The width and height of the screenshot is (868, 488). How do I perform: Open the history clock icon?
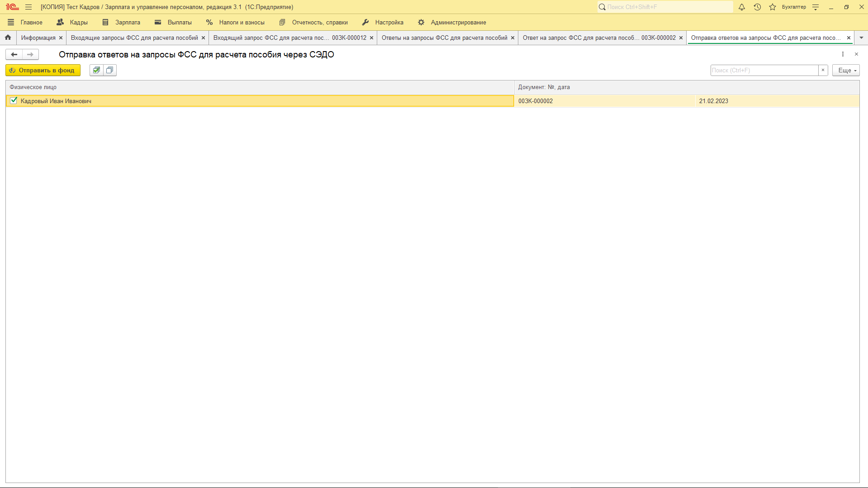[757, 7]
